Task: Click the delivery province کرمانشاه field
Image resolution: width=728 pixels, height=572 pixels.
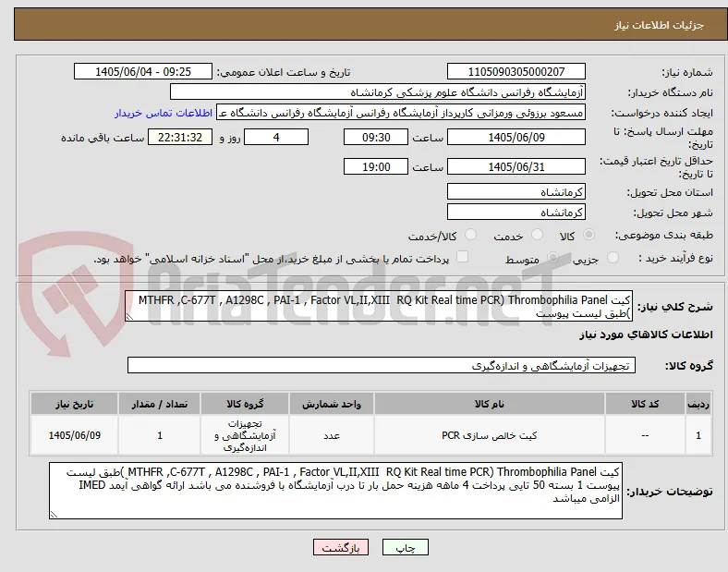Action: pyautogui.click(x=516, y=192)
